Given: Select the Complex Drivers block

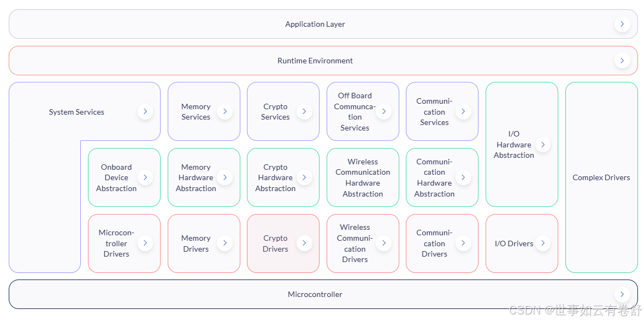Looking at the screenshot, I should pyautogui.click(x=601, y=177).
